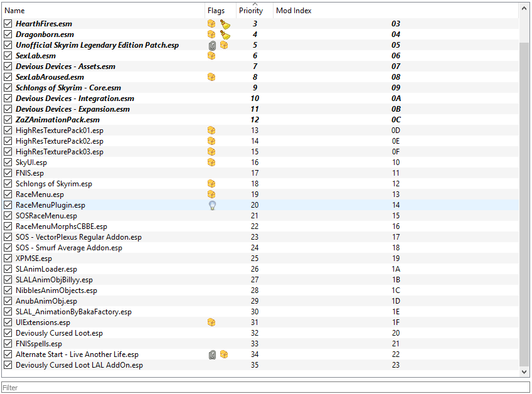Viewport: 532px width, 394px height.
Task: Select SOS - Smurf Average Addon.esp
Action: click(x=69, y=248)
